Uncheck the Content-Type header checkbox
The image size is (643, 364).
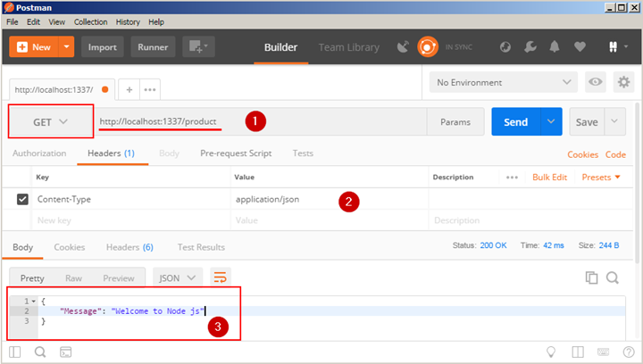coord(22,200)
